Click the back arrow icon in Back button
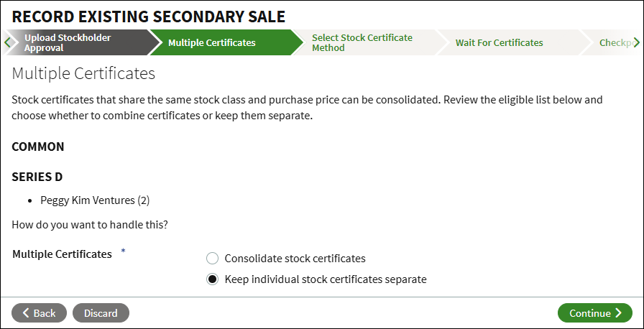The image size is (644, 329). click(x=25, y=313)
